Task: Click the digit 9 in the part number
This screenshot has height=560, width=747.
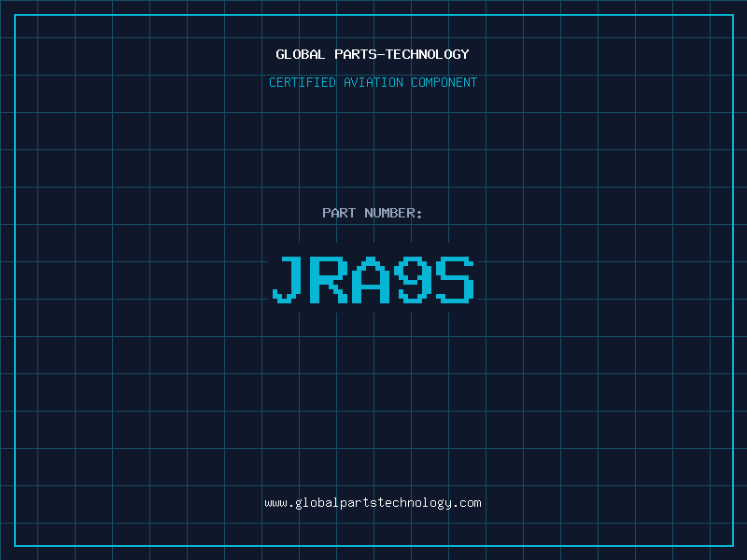Action: coord(413,279)
